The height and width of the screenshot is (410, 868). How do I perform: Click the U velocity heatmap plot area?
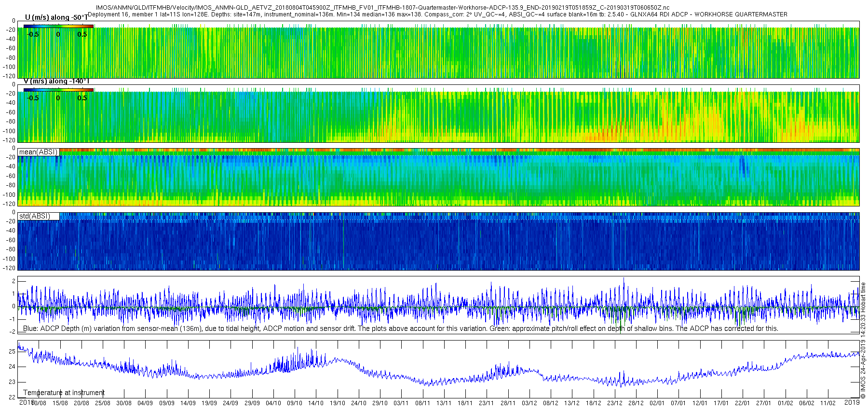click(438, 50)
